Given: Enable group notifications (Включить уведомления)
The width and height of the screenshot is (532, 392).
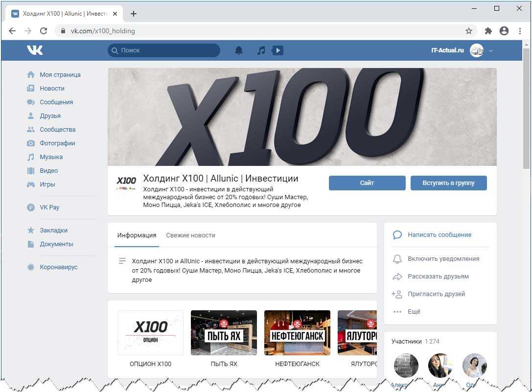Looking at the screenshot, I should pyautogui.click(x=443, y=259).
